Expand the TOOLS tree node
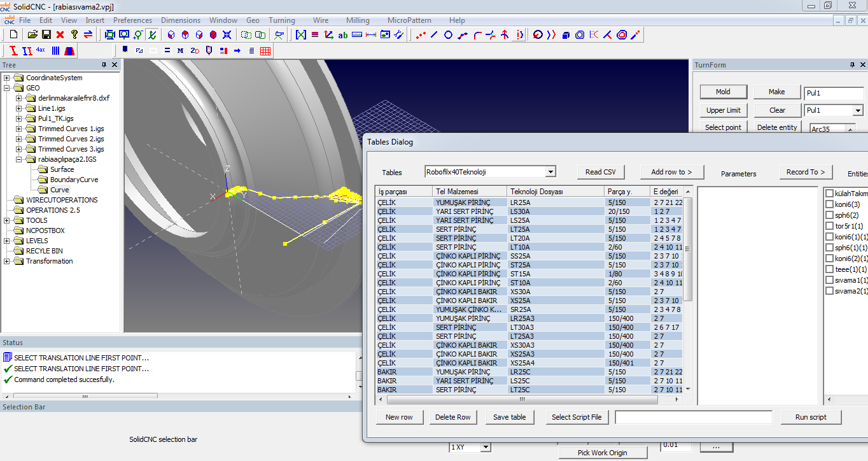 tap(7, 220)
